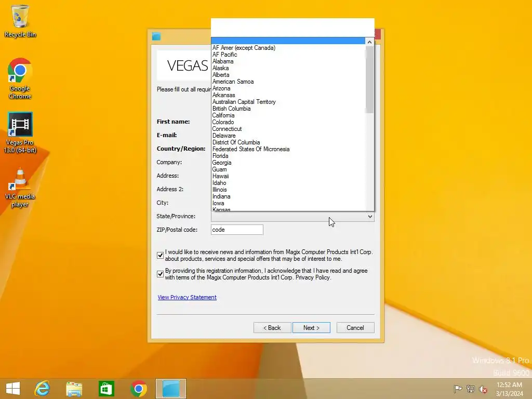This screenshot has width=532, height=399.
Task: Select District Of Columbia option
Action: click(x=288, y=142)
